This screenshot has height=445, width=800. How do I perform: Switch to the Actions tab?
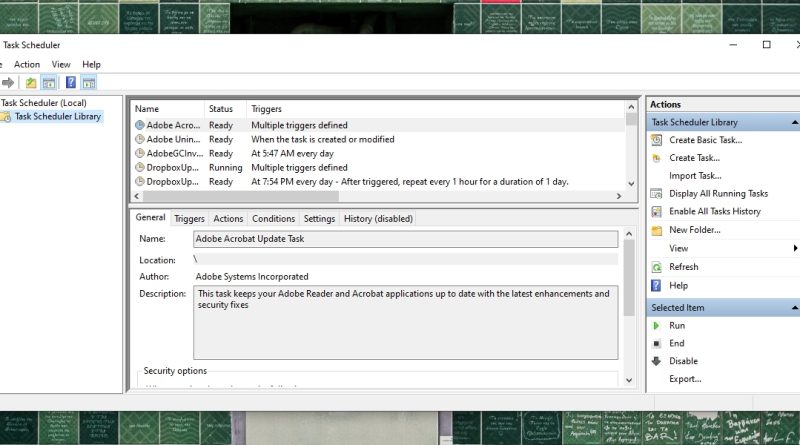coord(228,218)
